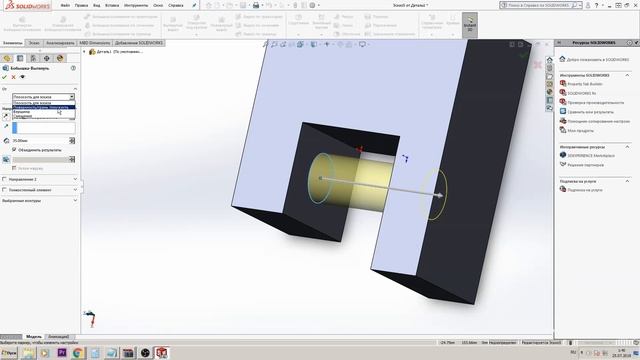Screen dimensions: 640x360
Task: Click Zoom to Area in view toolbar
Action: [x=274, y=44]
